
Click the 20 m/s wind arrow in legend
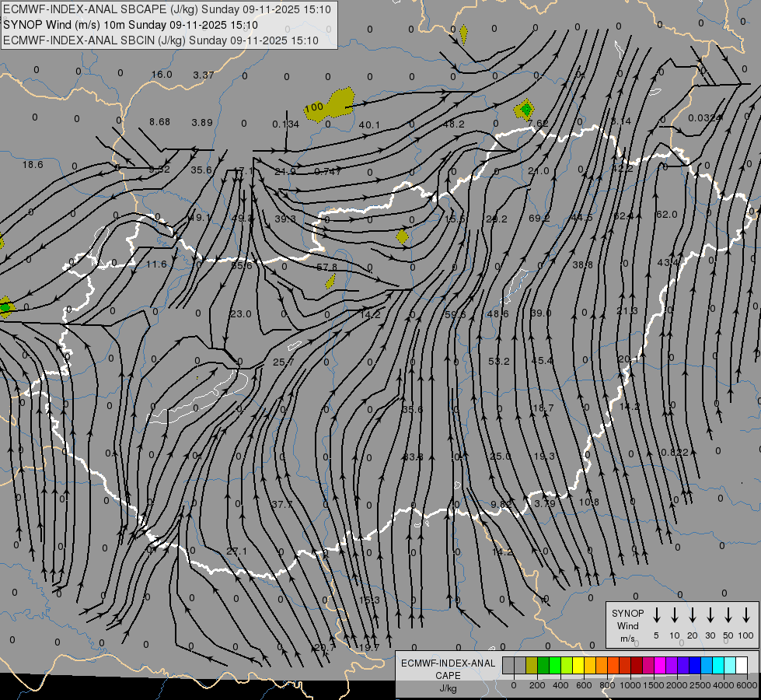(693, 615)
